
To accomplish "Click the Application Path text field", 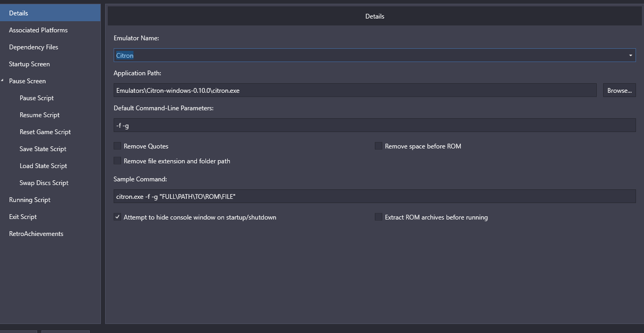I will coord(355,90).
